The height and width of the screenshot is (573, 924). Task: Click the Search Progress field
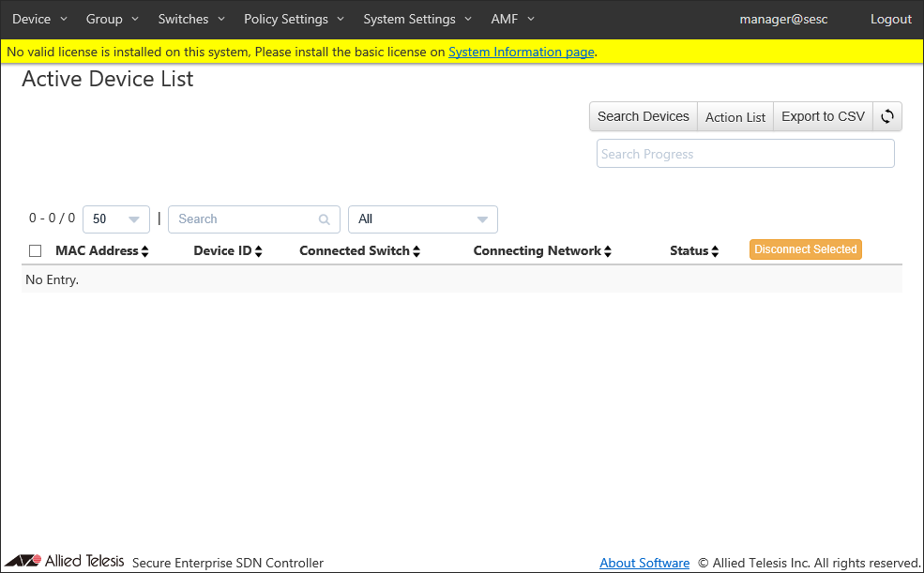(745, 154)
